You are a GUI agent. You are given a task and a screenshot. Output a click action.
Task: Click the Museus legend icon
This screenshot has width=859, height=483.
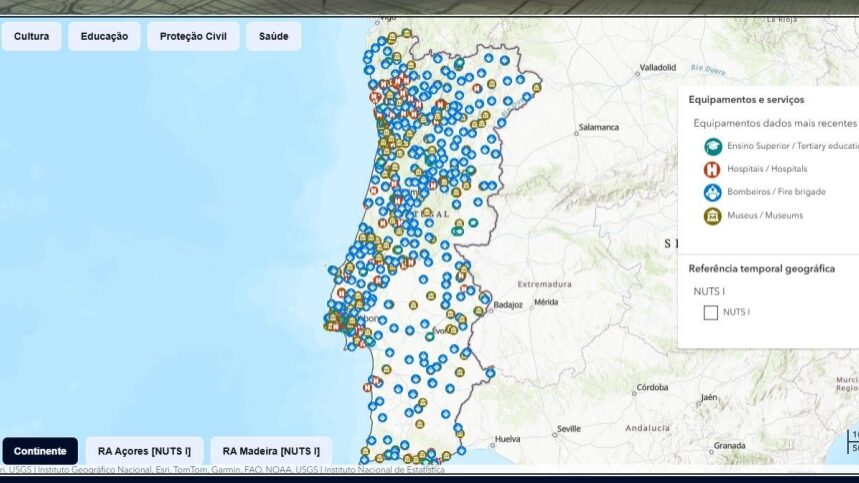click(x=712, y=215)
